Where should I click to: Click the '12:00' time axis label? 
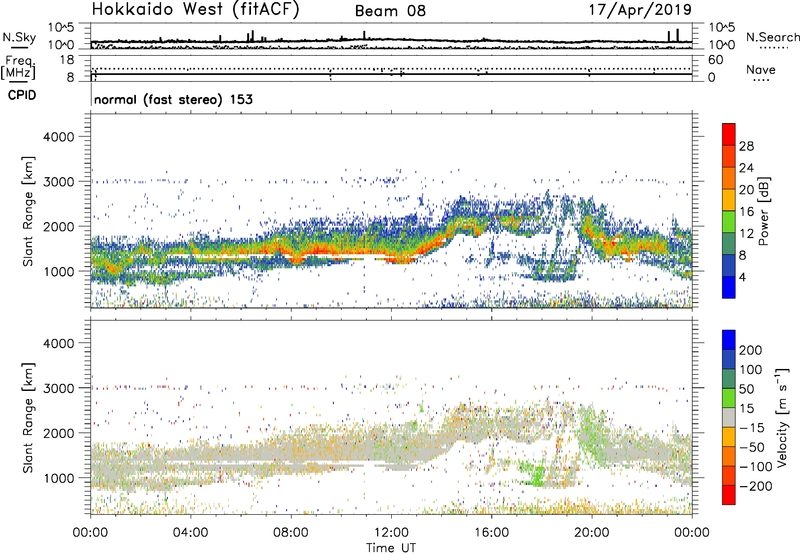tap(391, 533)
